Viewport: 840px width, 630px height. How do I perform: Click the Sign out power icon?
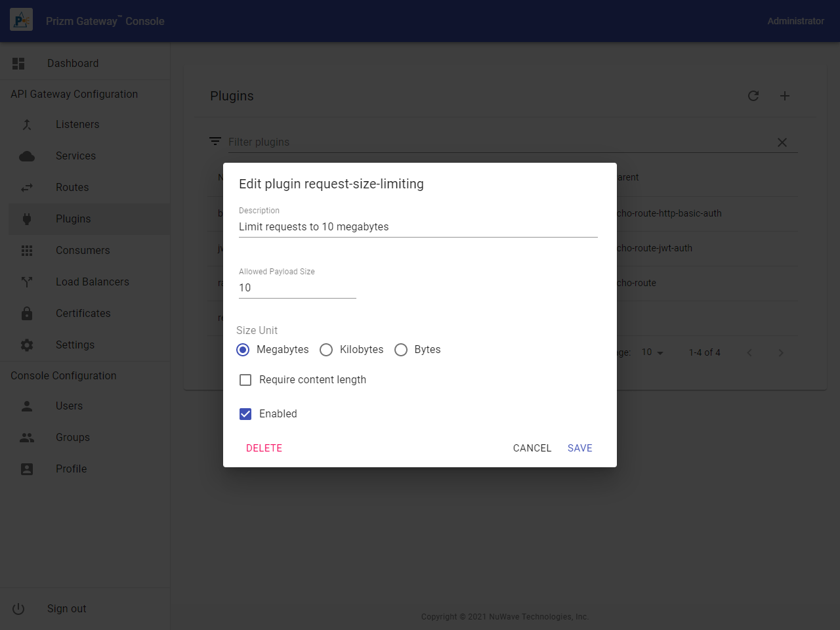tap(18, 609)
